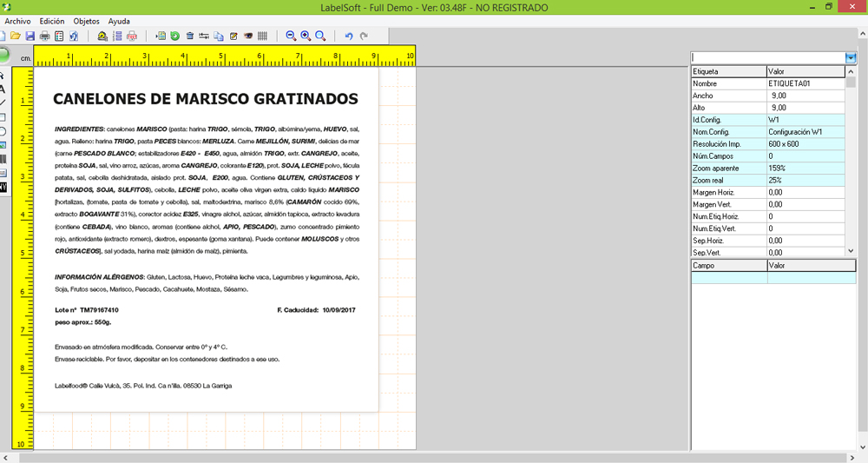Select the Num.Etiq.Horiz. property row
Viewport: 868px width, 463px height.
coord(768,216)
